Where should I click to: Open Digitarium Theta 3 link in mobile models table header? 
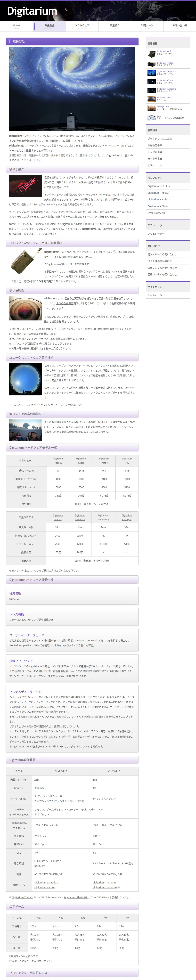pos(104,461)
